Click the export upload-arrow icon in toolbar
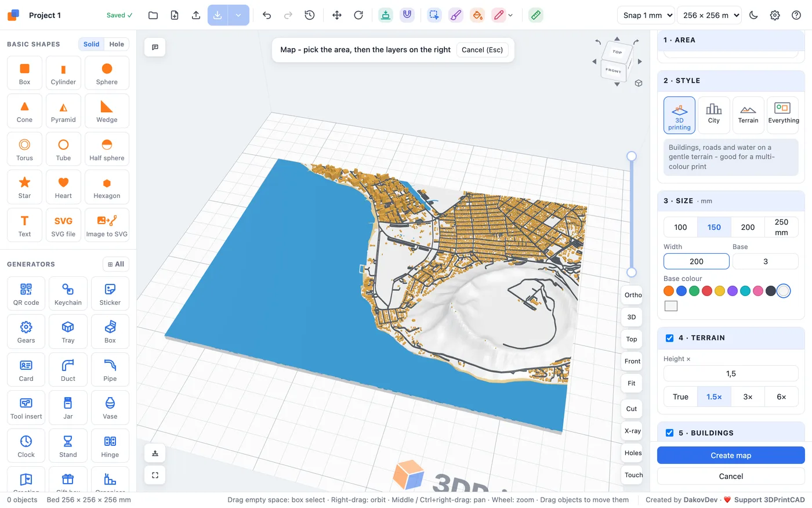The height and width of the screenshot is (508, 812). tap(196, 15)
